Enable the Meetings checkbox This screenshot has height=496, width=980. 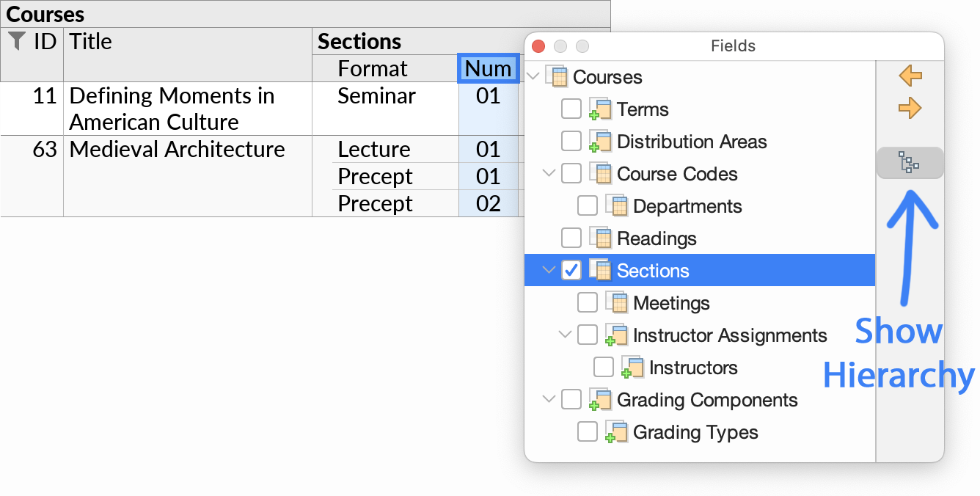tap(587, 302)
